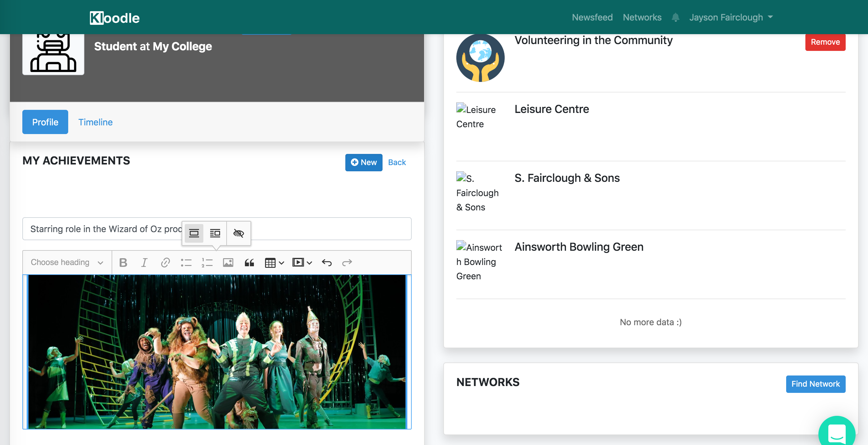Open Volunteering in the Community title

point(593,40)
